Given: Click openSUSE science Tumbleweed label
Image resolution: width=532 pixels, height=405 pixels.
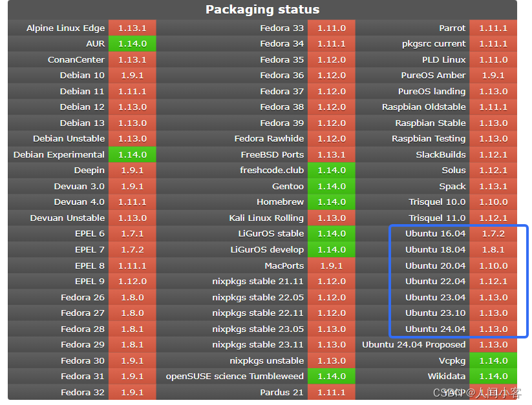Looking at the screenshot, I should pos(235,376).
